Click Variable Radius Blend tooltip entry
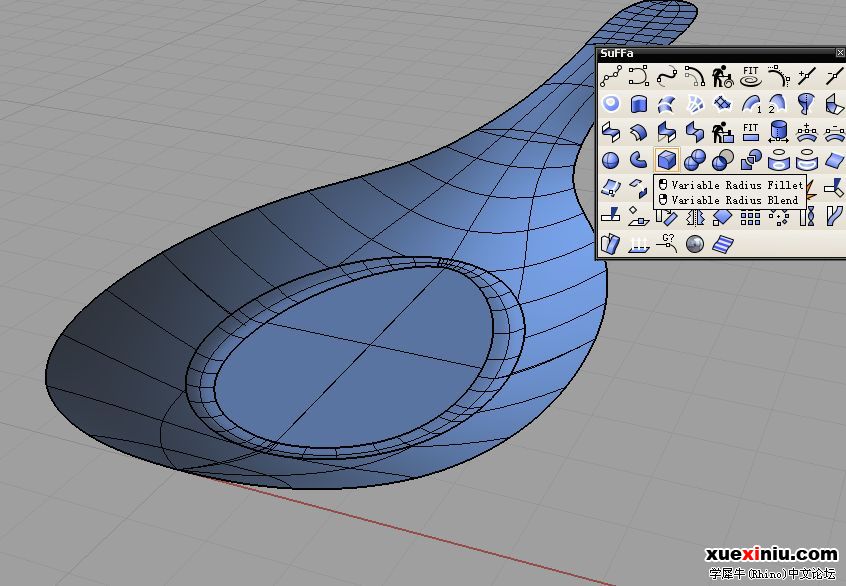846x586 pixels. click(x=728, y=200)
